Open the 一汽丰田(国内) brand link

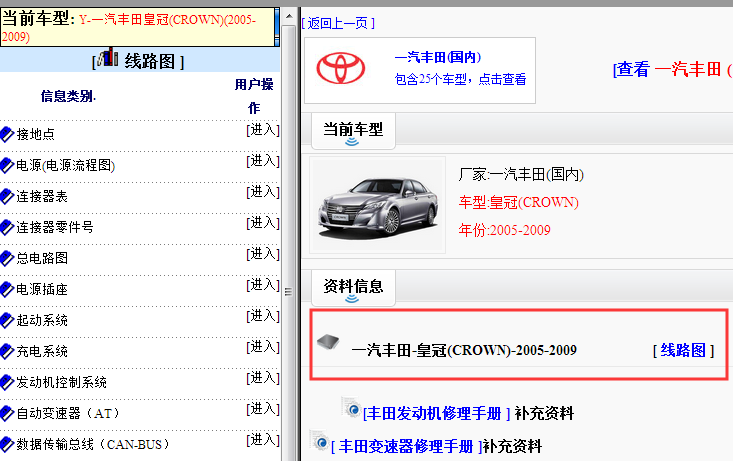click(438, 57)
